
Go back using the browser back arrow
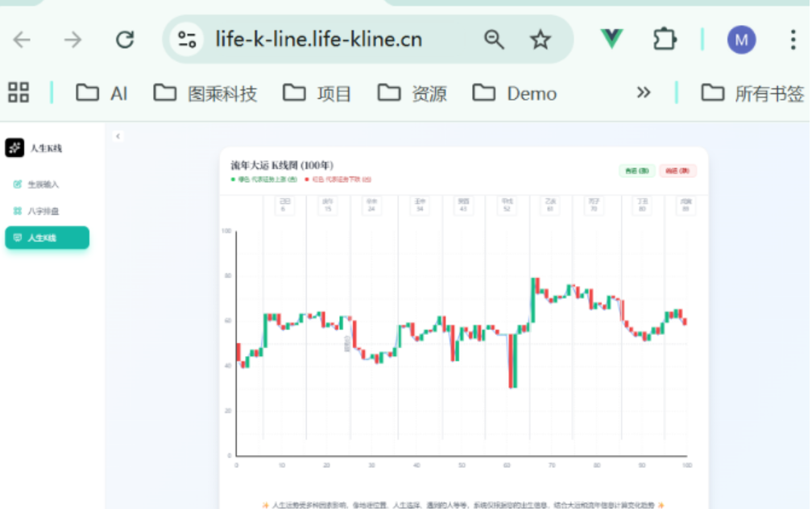click(22, 39)
